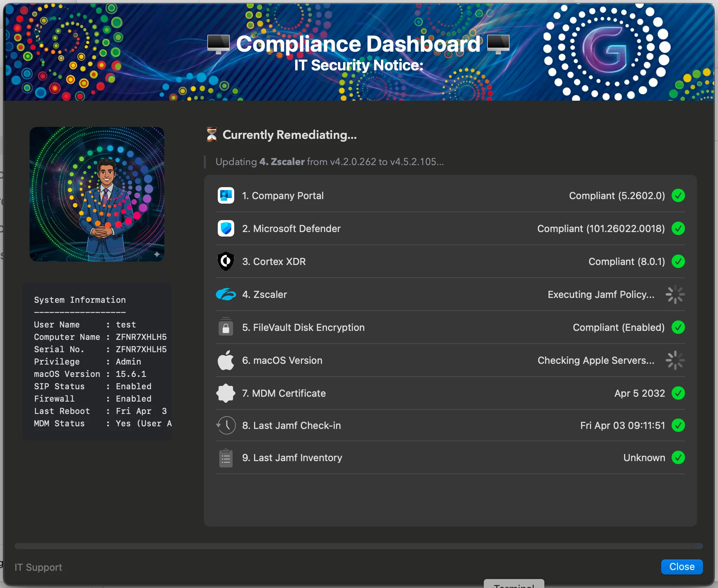Click the Last Jamf Check-in clock icon
Screen dimensions: 718x588
226,425
